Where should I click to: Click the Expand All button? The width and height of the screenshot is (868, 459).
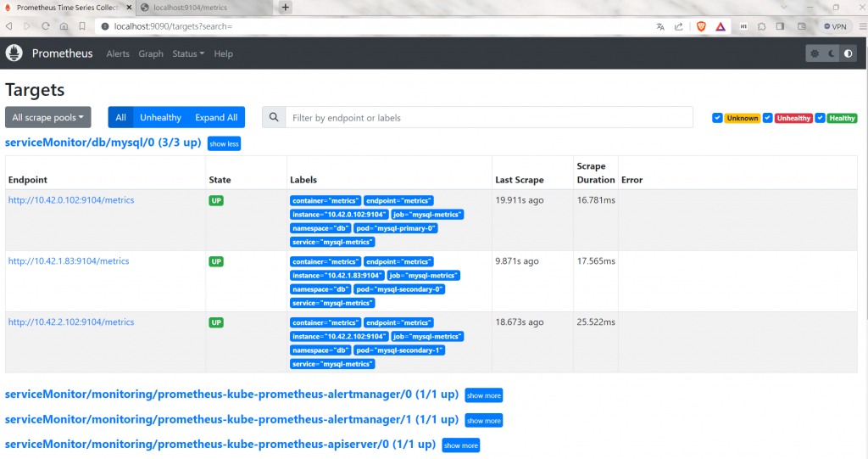tap(216, 118)
